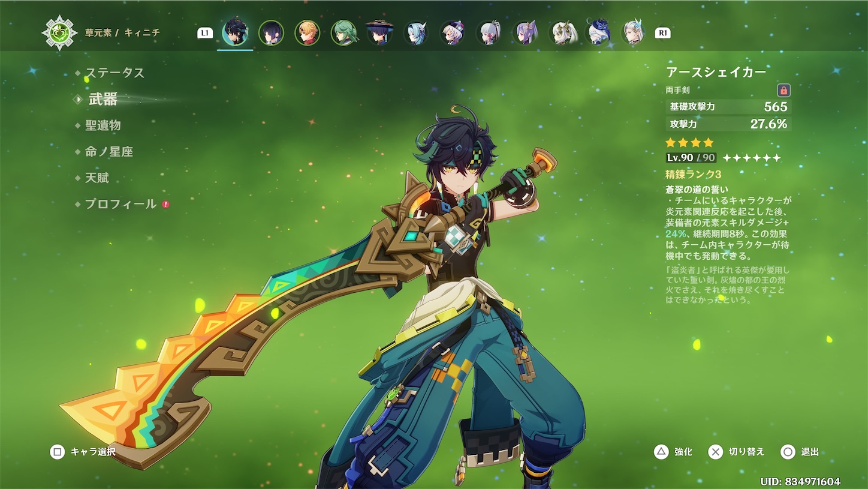Click the L1 previous-character button
The width and height of the screenshot is (868, 489).
(205, 33)
